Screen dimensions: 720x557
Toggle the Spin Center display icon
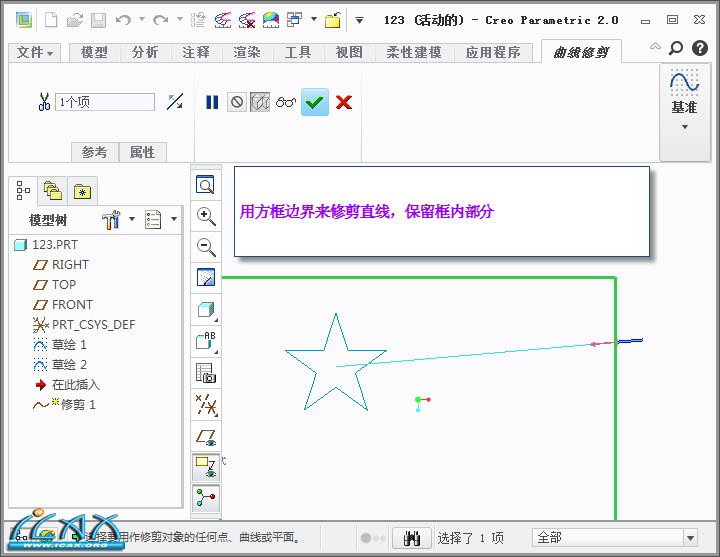[206, 498]
